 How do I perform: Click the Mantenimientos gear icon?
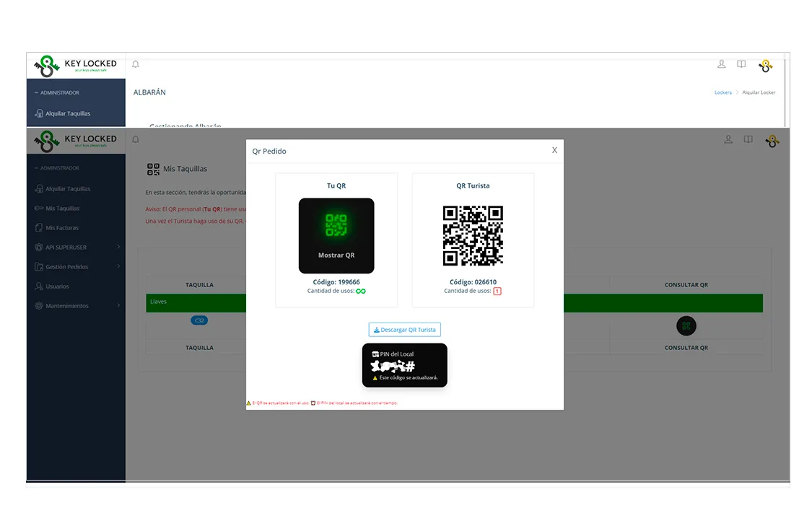(39, 305)
